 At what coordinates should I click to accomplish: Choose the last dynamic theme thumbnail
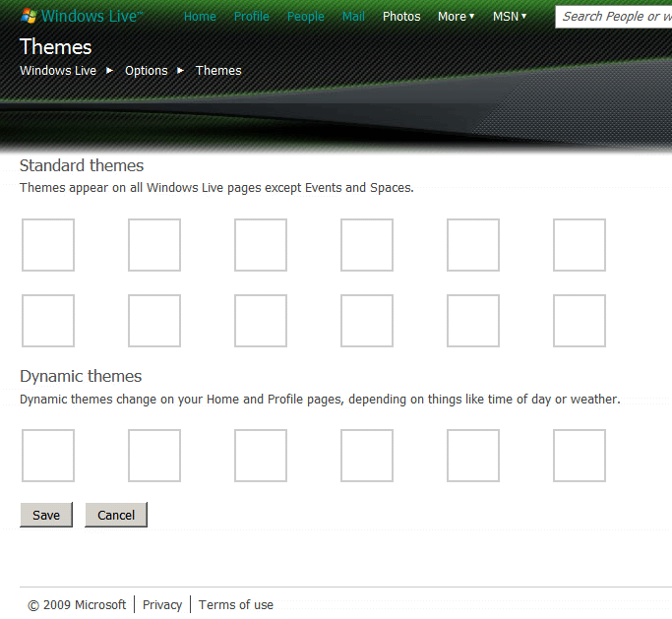580,456
